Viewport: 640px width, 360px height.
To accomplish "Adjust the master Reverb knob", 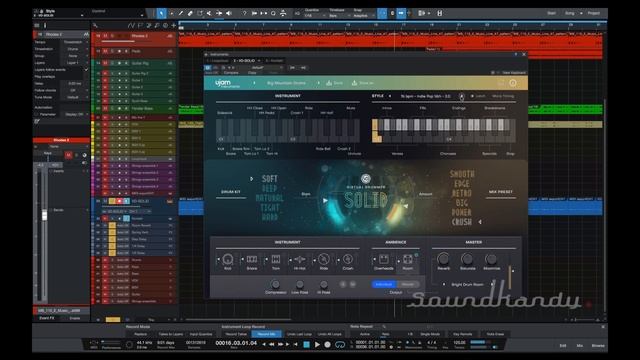I will [443, 259].
